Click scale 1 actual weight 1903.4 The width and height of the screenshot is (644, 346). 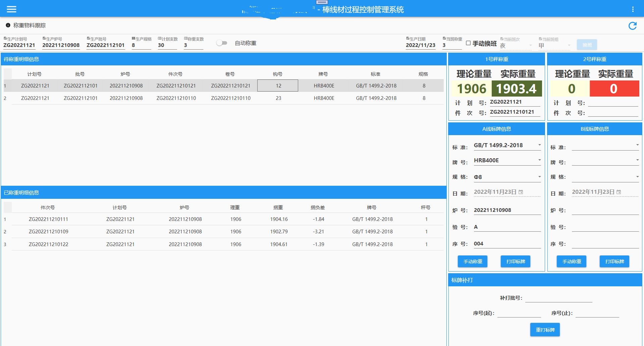pyautogui.click(x=517, y=89)
